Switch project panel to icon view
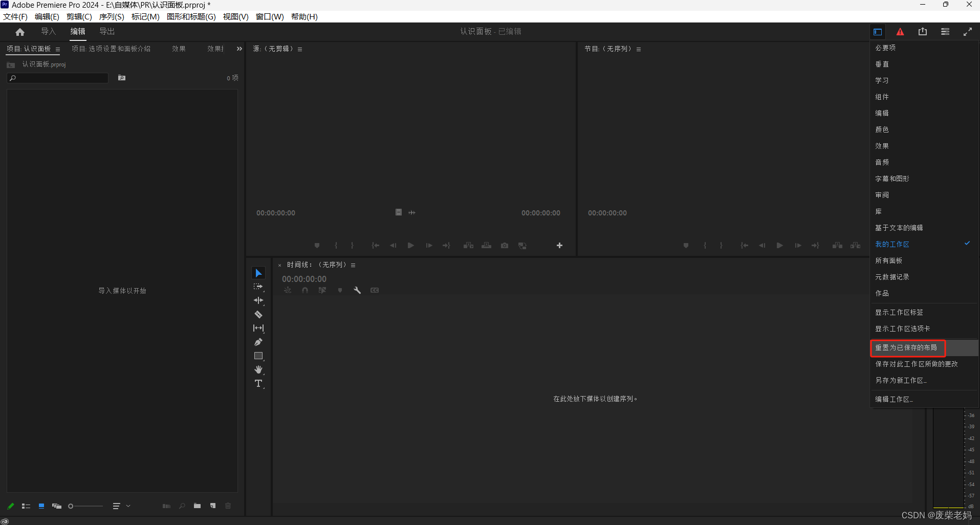 [x=41, y=506]
